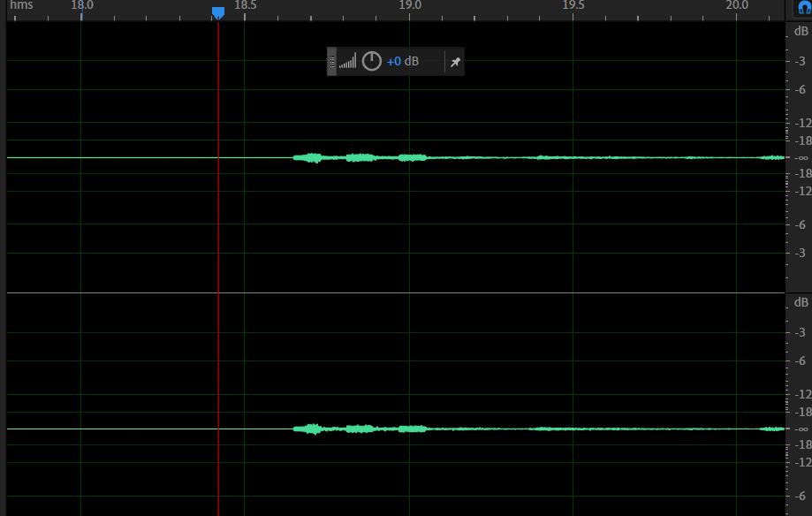Click the -∞ label on the upper channel scale

click(801, 157)
